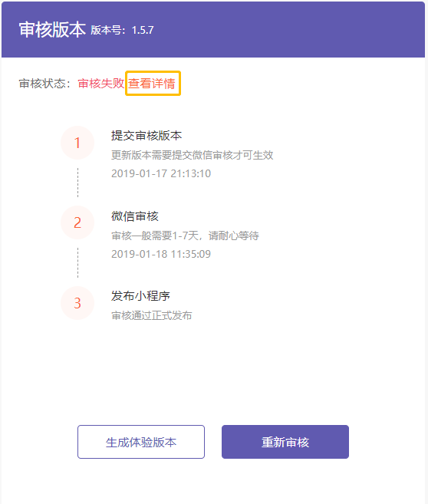Click the dashed connector between steps 2 and 3
The width and height of the screenshot is (428, 504).
tap(77, 262)
